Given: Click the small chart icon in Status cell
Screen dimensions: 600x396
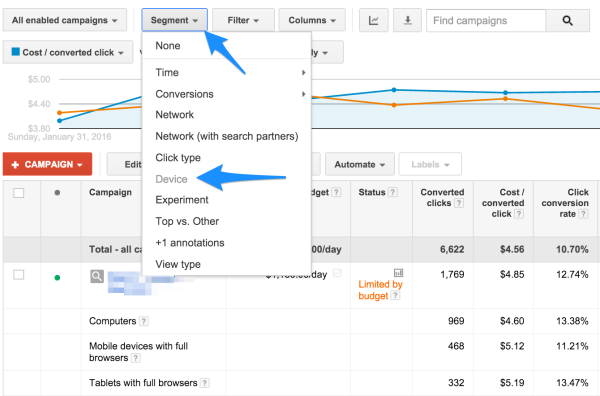Looking at the screenshot, I should tap(398, 273).
